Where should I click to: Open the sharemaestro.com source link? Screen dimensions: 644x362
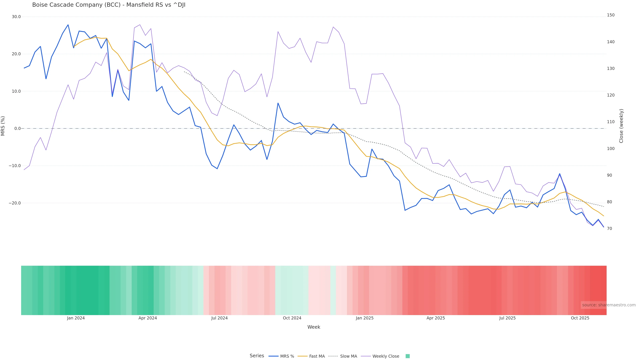pyautogui.click(x=608, y=305)
